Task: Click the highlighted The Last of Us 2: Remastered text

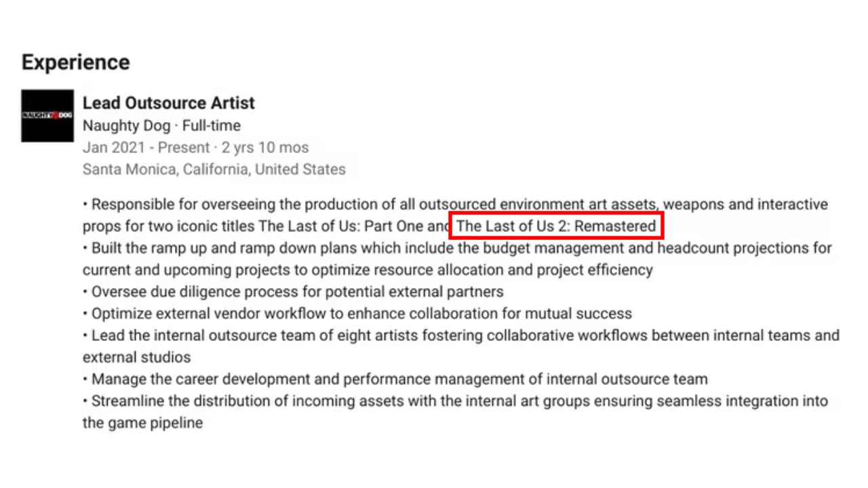Action: [x=556, y=226]
